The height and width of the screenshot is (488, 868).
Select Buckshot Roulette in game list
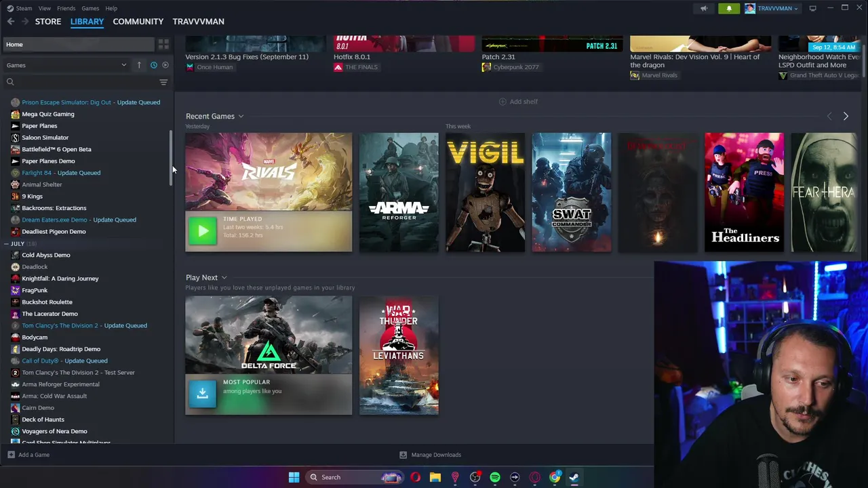[x=47, y=302]
